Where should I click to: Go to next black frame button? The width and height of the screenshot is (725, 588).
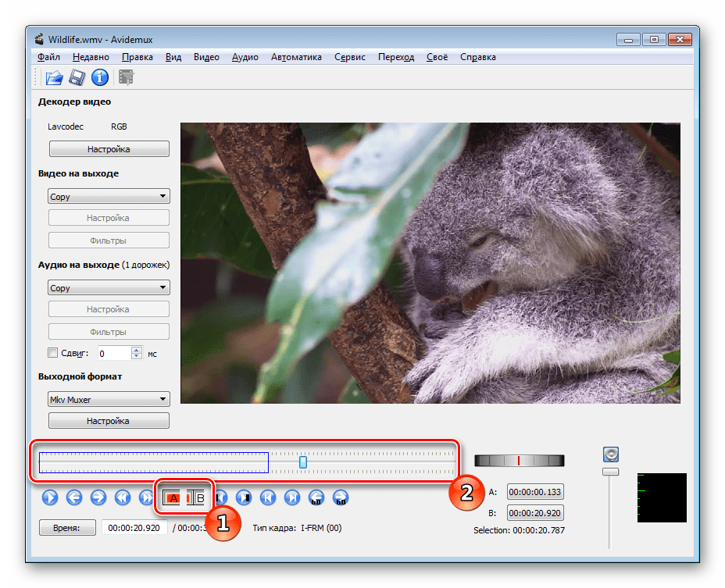click(244, 497)
